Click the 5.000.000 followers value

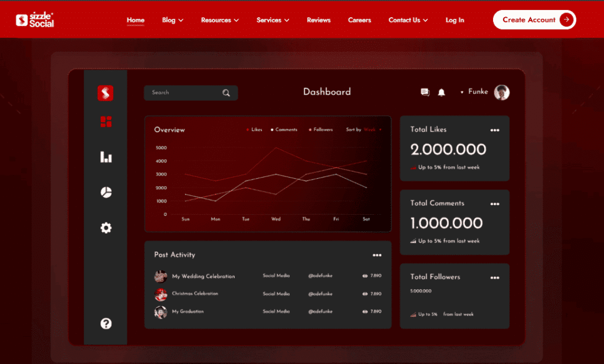421,291
